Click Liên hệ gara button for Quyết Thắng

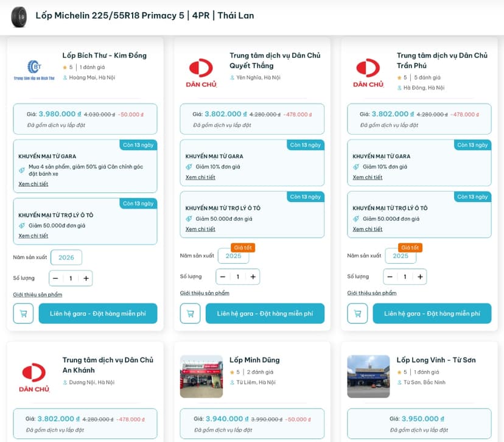[x=265, y=314]
